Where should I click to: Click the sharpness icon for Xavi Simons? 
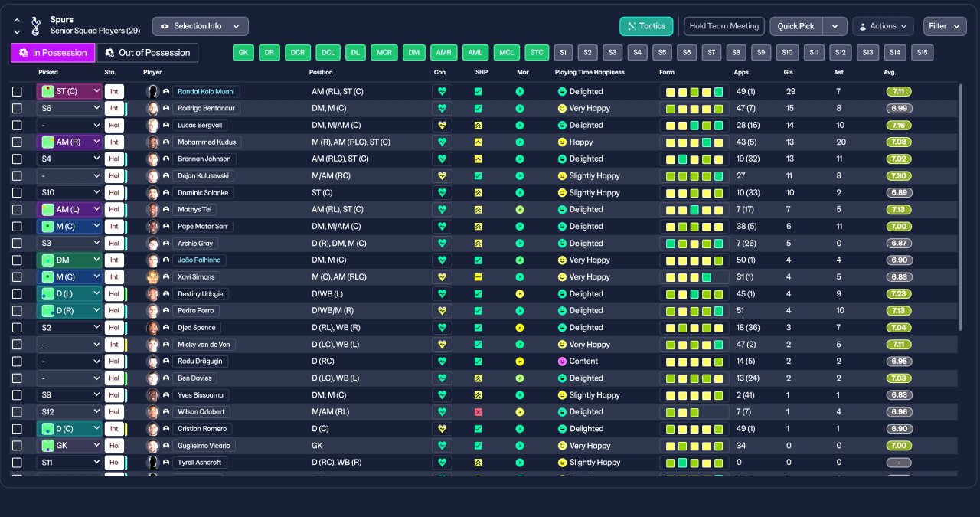(478, 277)
